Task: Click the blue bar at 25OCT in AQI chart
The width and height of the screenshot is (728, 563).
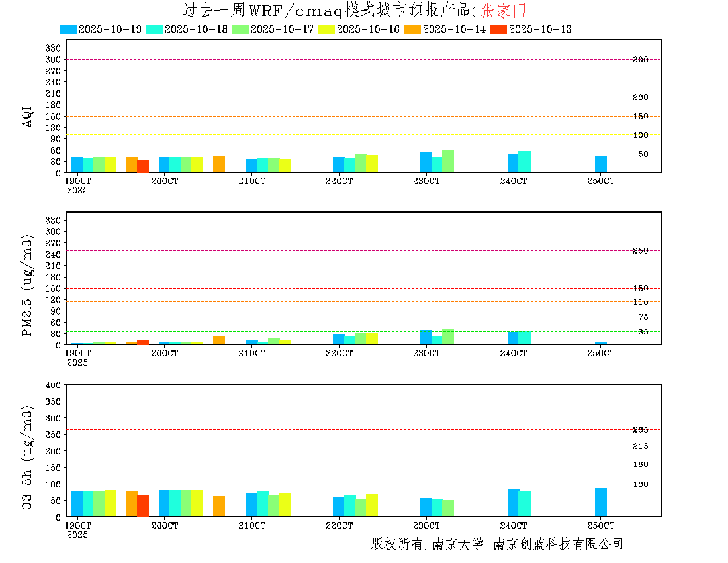Action: coord(600,164)
